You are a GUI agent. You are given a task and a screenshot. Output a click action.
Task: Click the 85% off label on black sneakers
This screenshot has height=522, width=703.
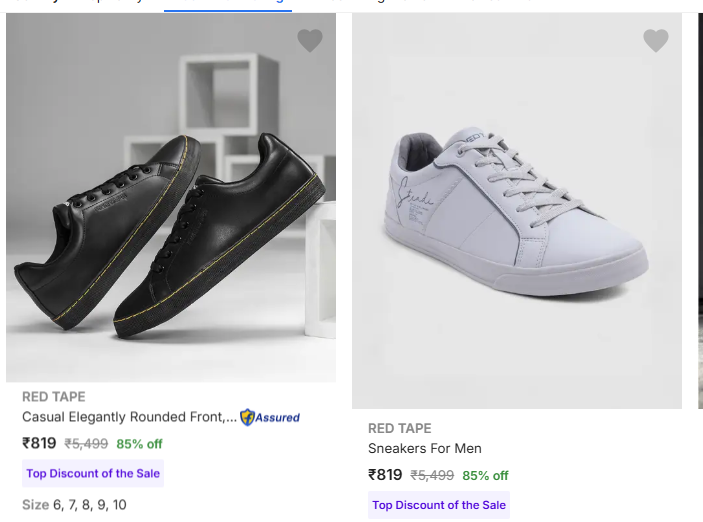tap(139, 444)
